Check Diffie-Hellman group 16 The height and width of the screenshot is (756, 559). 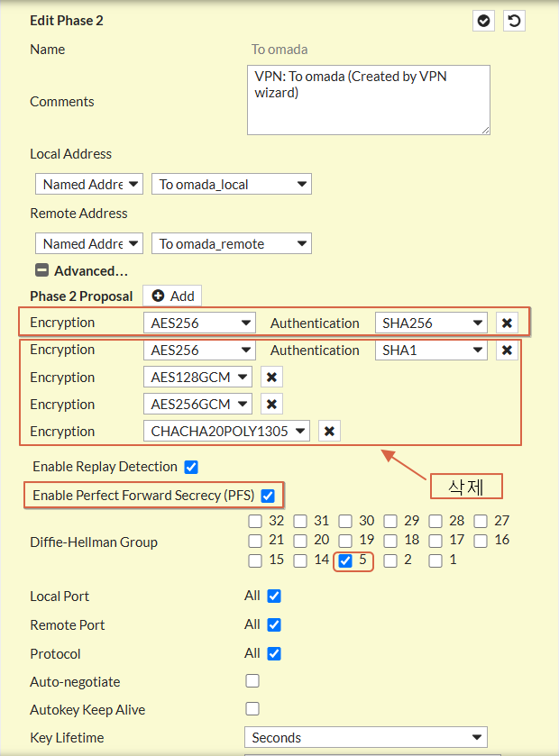481,541
